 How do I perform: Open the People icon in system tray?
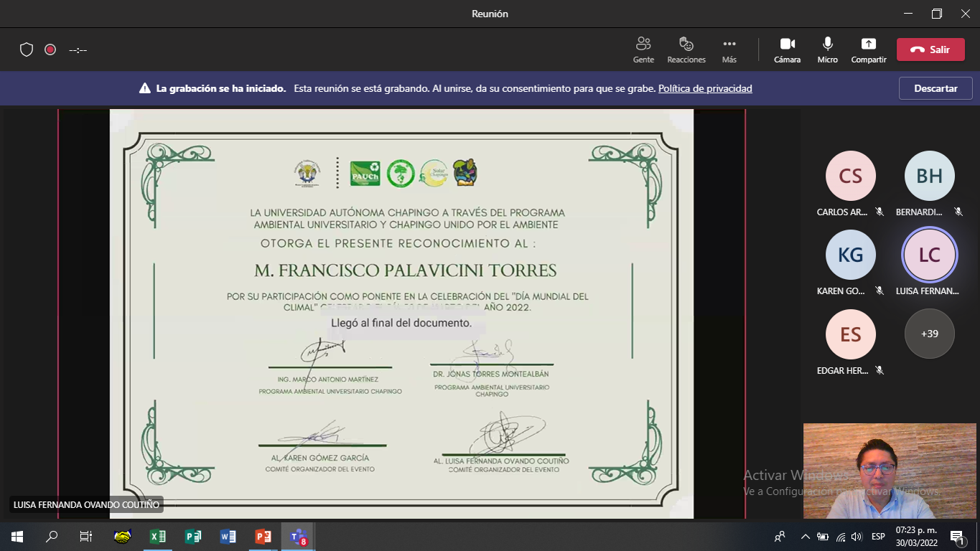(x=780, y=536)
